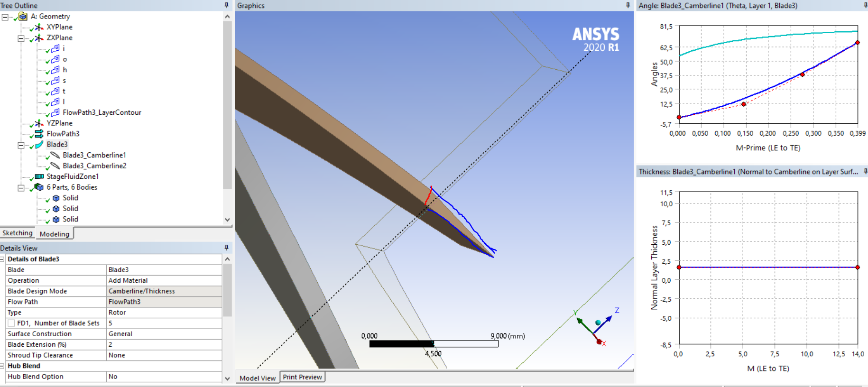This screenshot has width=868, height=387.
Task: Enable the FD1 Number of Blade Sets checkbox
Action: pyautogui.click(x=11, y=323)
